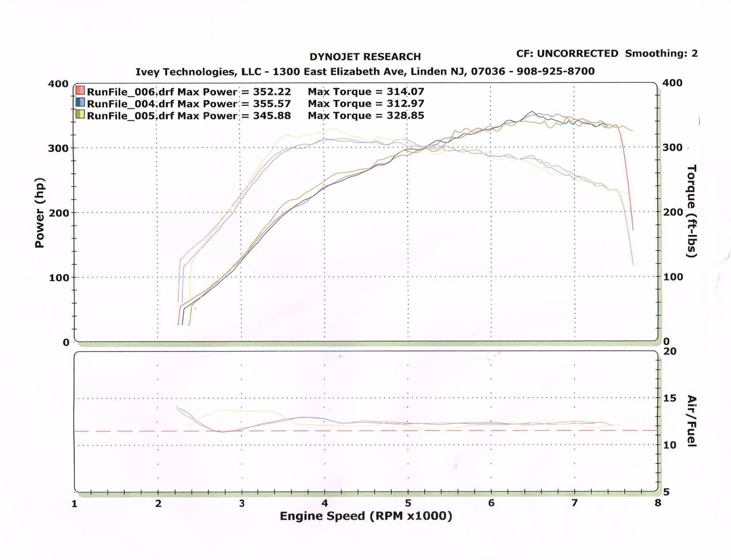Click the Smoothing: 2 label
Image resolution: width=731 pixels, height=560 pixels.
(x=661, y=53)
